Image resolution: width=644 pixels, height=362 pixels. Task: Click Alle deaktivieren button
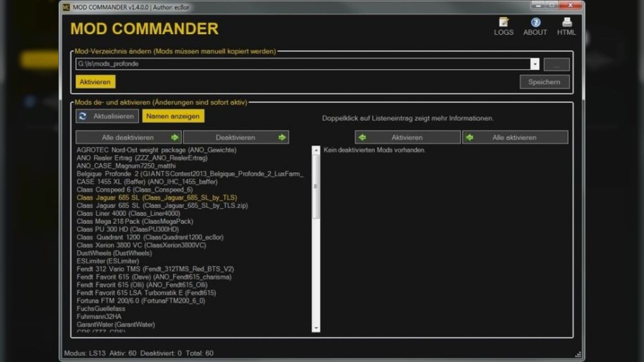click(x=128, y=137)
